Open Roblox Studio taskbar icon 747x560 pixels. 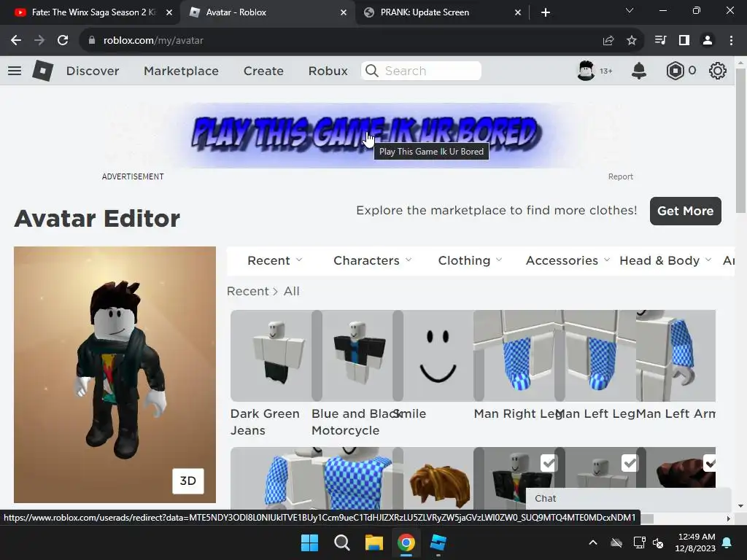point(438,542)
